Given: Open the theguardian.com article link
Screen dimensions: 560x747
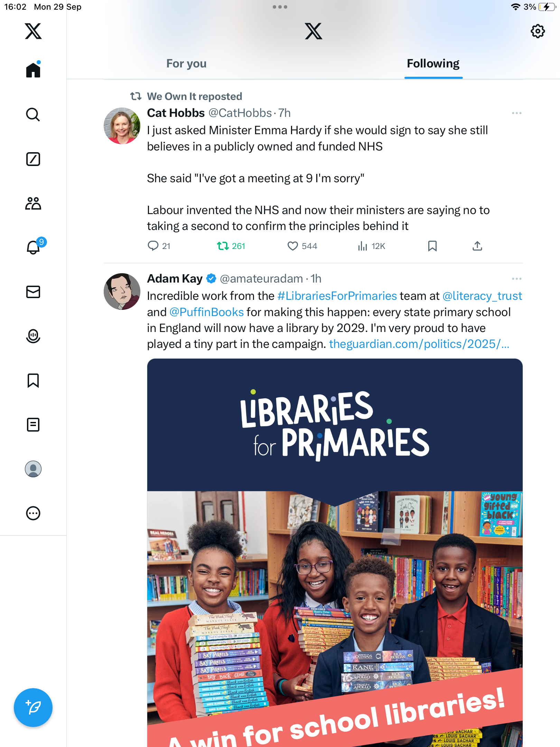Looking at the screenshot, I should pyautogui.click(x=419, y=344).
